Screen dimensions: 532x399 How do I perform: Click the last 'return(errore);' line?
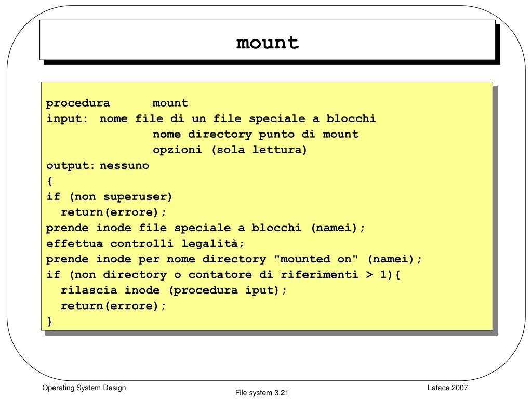pos(113,306)
